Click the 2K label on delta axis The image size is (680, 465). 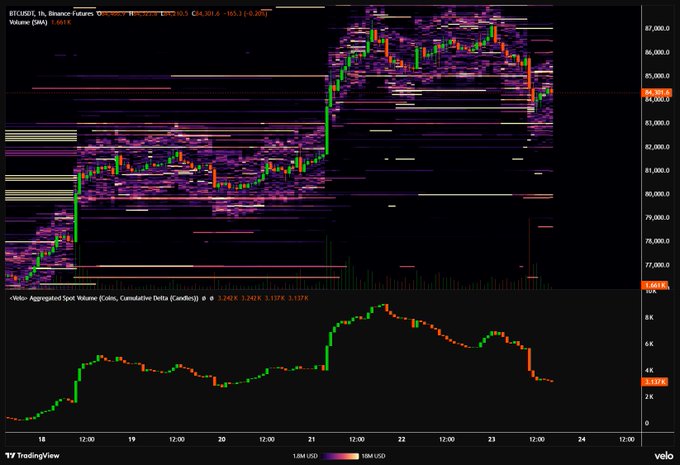point(649,397)
